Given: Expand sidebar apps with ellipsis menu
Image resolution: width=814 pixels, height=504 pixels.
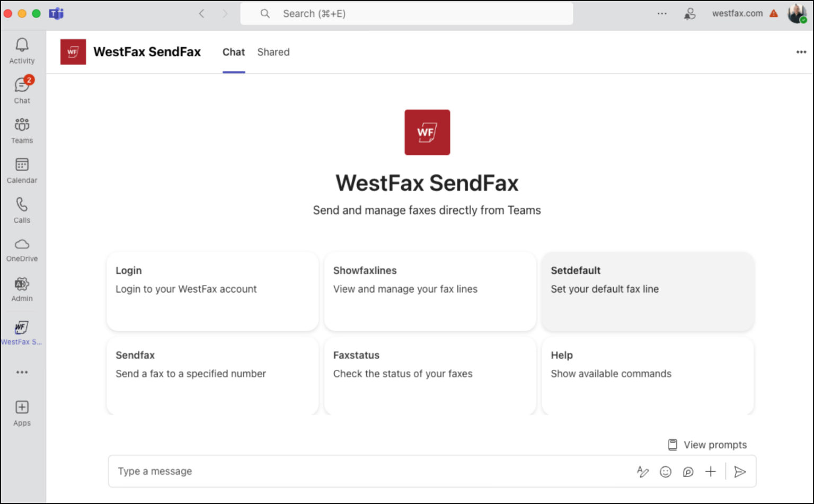Looking at the screenshot, I should click(22, 372).
